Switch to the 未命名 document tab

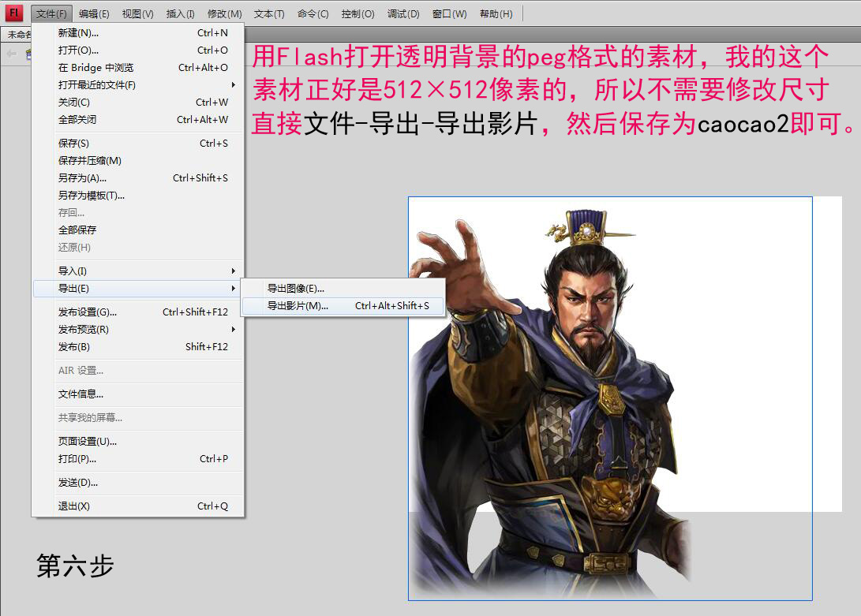click(x=17, y=35)
